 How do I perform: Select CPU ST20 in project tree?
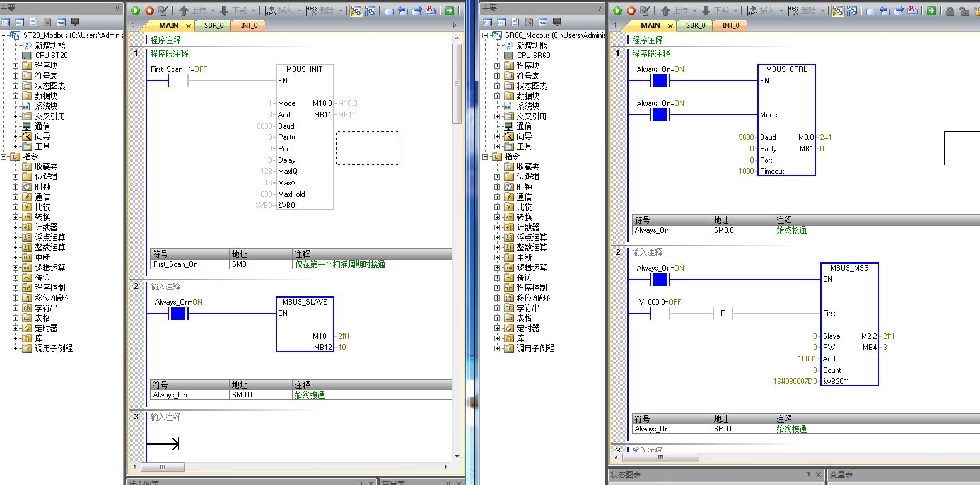(51, 56)
